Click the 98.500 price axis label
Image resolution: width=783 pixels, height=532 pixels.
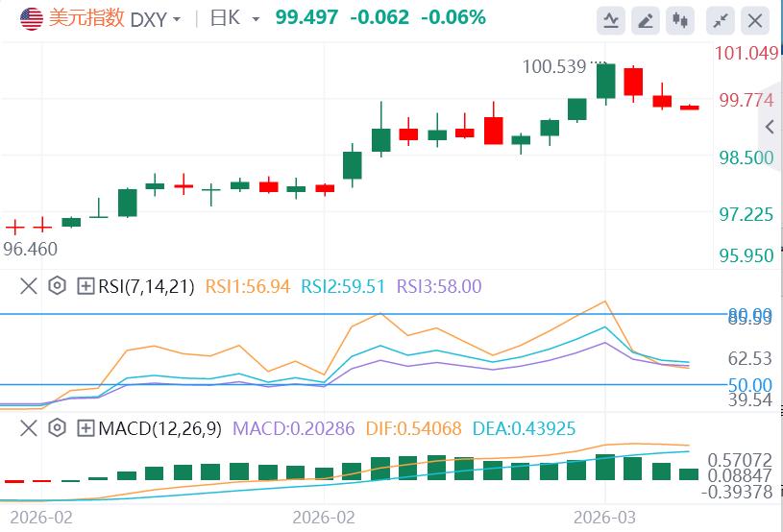click(x=746, y=157)
